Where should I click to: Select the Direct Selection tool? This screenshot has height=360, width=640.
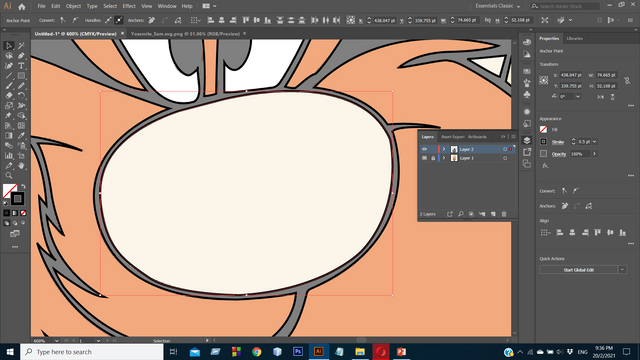pyautogui.click(x=9, y=46)
